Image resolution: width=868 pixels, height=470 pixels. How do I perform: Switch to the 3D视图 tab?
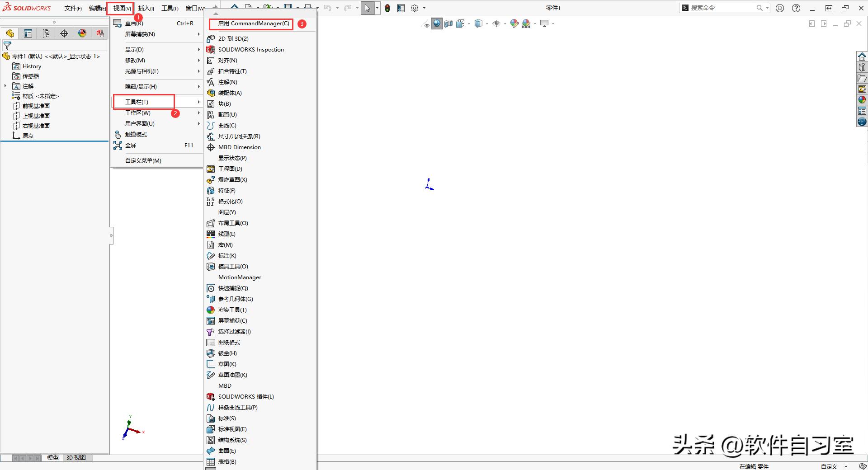76,457
